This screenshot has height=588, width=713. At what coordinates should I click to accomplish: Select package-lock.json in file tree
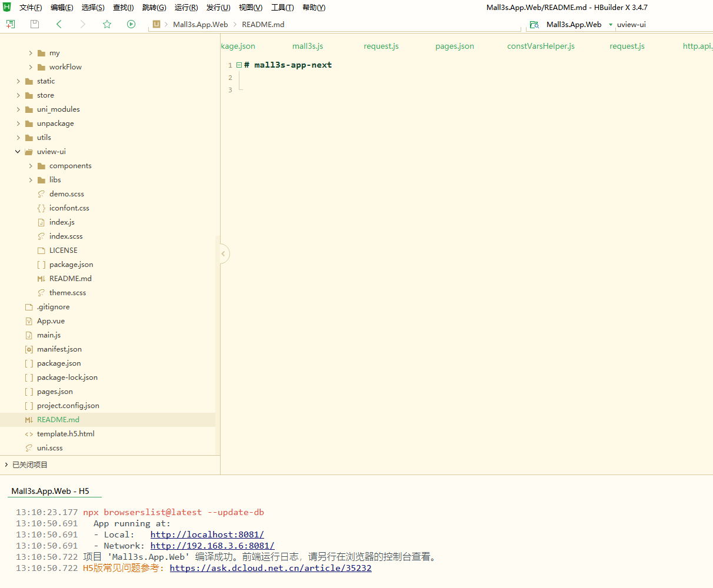pos(67,377)
